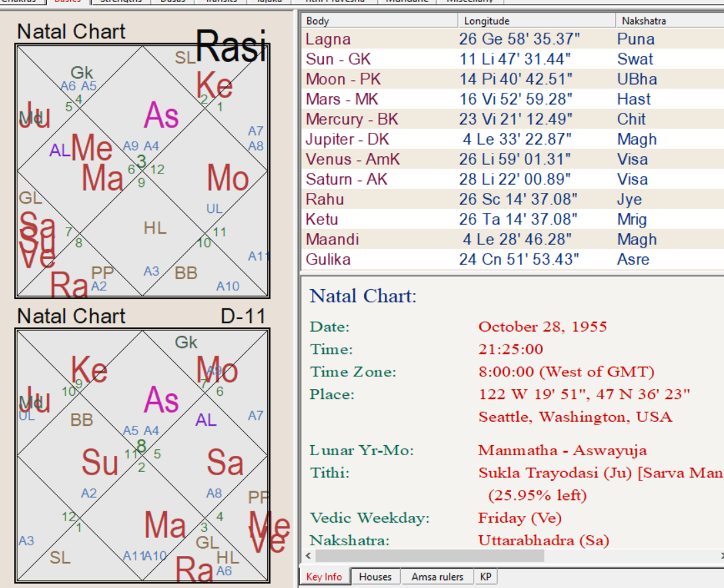Click the Natal Chart heading in info panel
724x588 pixels.
click(x=363, y=296)
